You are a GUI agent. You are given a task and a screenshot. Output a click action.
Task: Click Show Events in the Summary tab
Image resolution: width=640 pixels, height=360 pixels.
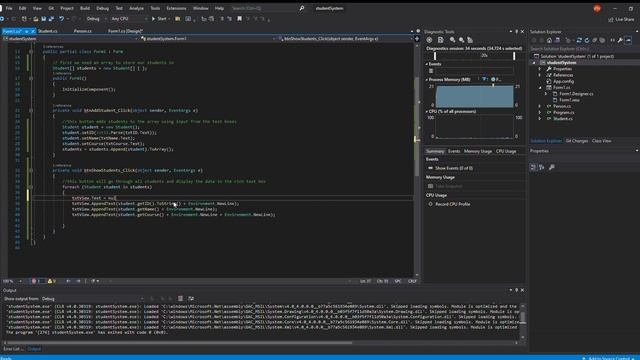pos(451,168)
